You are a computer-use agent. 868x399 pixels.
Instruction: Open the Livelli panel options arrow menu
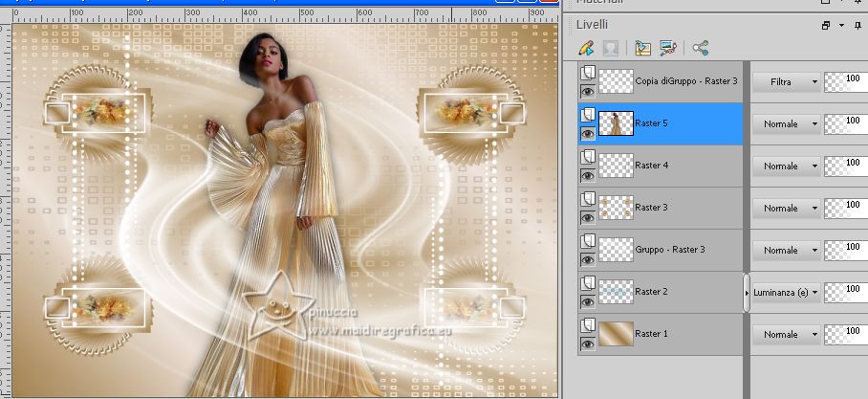(x=842, y=26)
